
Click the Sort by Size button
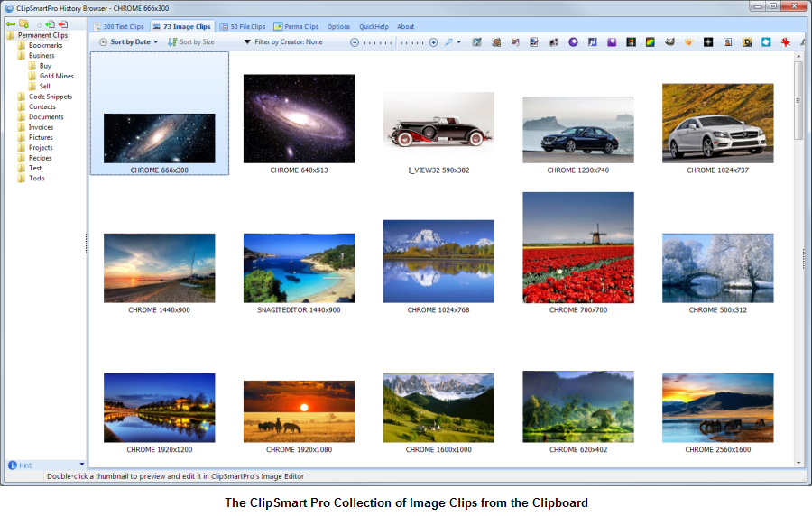click(x=191, y=42)
